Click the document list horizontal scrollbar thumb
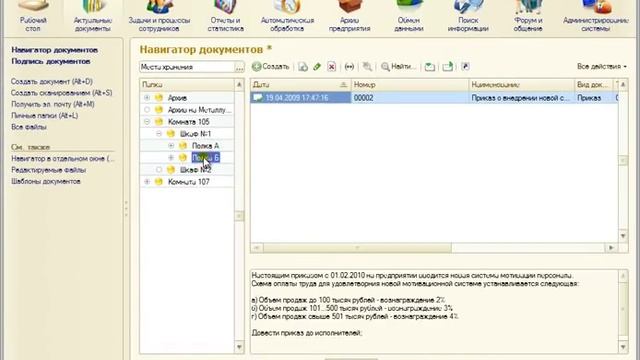The height and width of the screenshot is (360, 640). click(x=357, y=248)
